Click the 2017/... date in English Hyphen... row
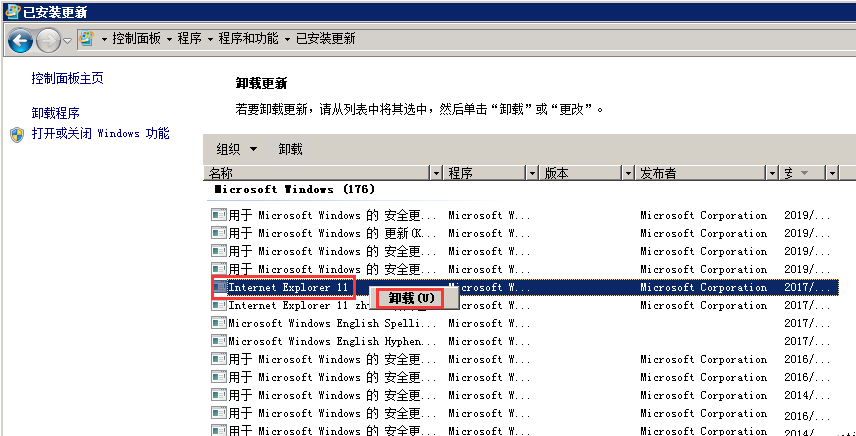 pyautogui.click(x=807, y=341)
